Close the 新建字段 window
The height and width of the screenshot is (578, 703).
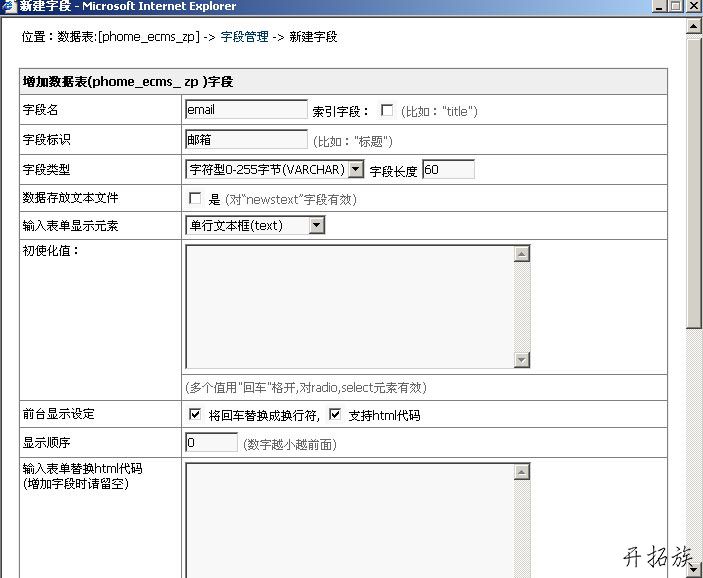pos(693,6)
